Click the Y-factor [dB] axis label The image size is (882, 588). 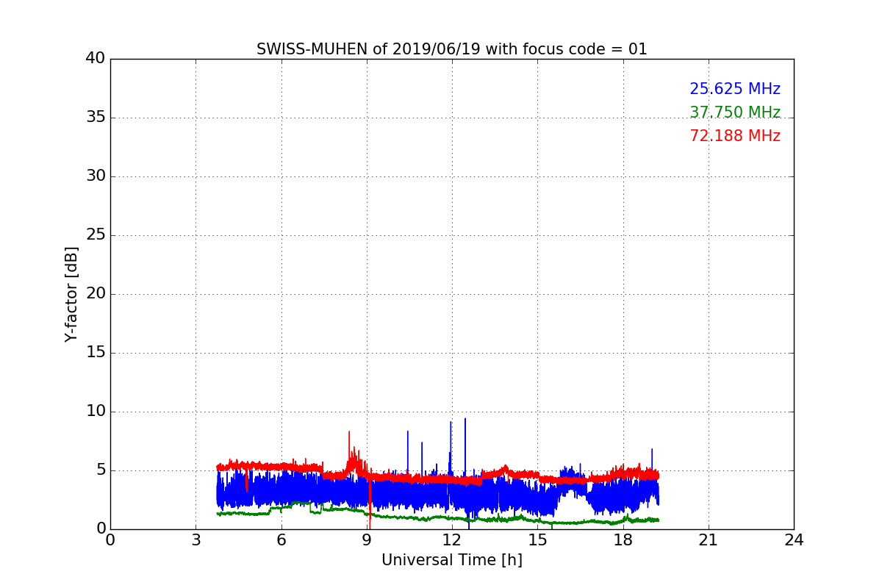pyautogui.click(x=71, y=294)
